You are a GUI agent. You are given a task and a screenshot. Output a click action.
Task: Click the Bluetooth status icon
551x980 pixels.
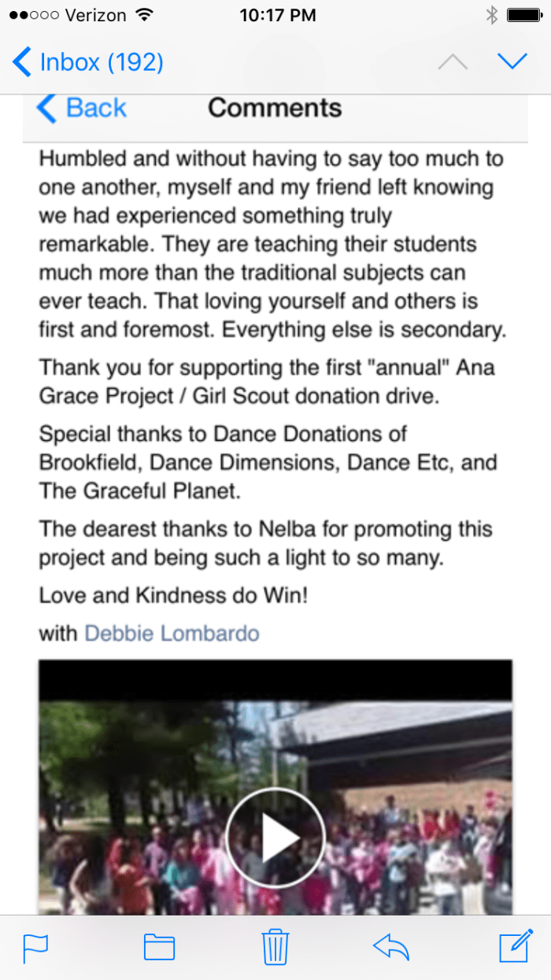click(x=492, y=15)
